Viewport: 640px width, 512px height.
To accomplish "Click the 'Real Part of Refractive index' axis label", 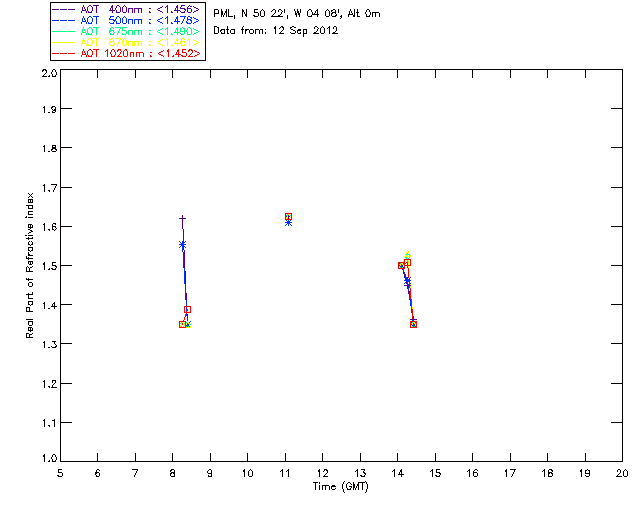I will click(29, 266).
